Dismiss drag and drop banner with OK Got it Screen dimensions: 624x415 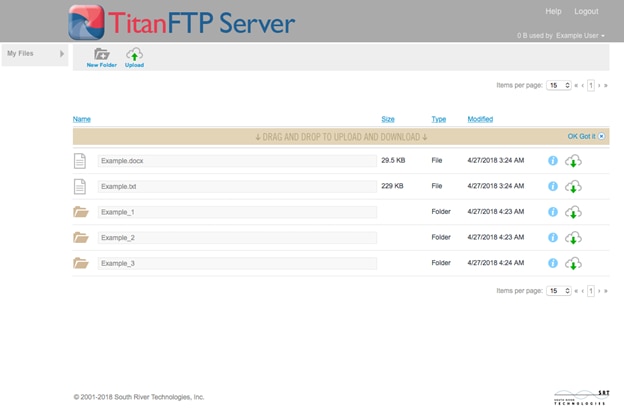pos(586,136)
